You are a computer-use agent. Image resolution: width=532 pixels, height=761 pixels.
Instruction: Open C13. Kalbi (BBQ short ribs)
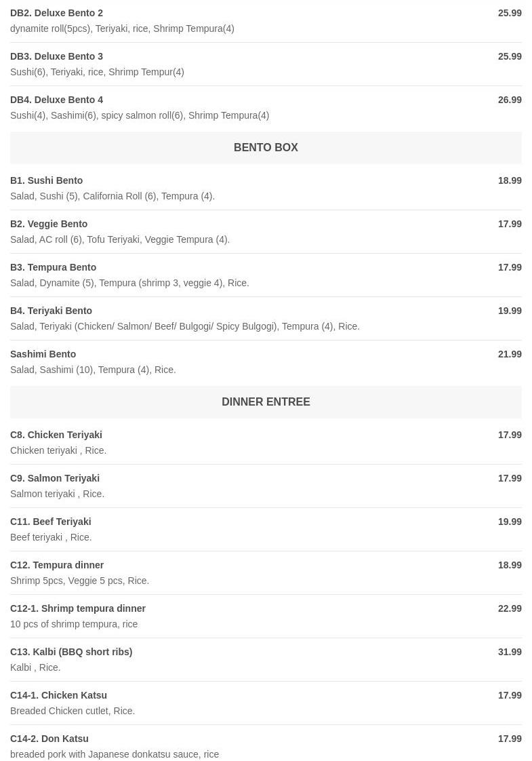tap(71, 652)
